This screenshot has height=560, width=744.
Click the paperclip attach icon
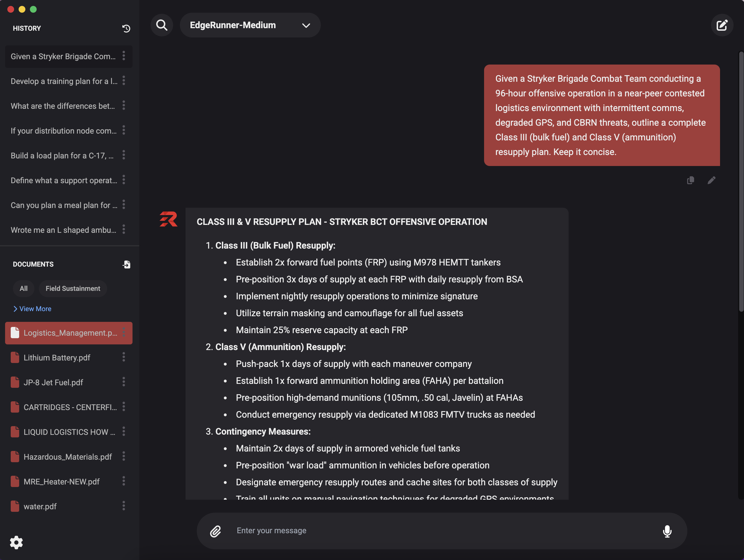tap(216, 531)
